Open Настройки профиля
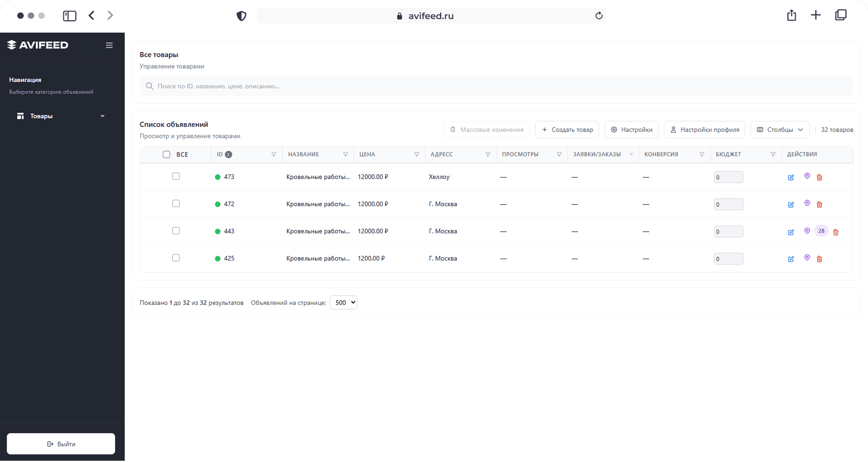This screenshot has height=462, width=868. pos(704,130)
